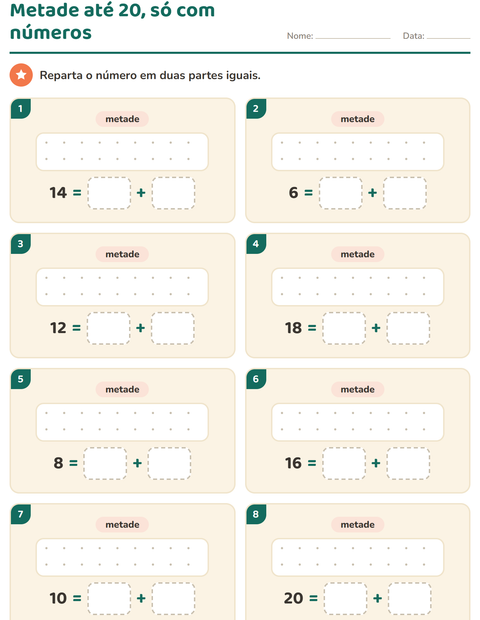Click first answer box after 14 =
Image resolution: width=480 pixels, height=620 pixels.
[109, 193]
